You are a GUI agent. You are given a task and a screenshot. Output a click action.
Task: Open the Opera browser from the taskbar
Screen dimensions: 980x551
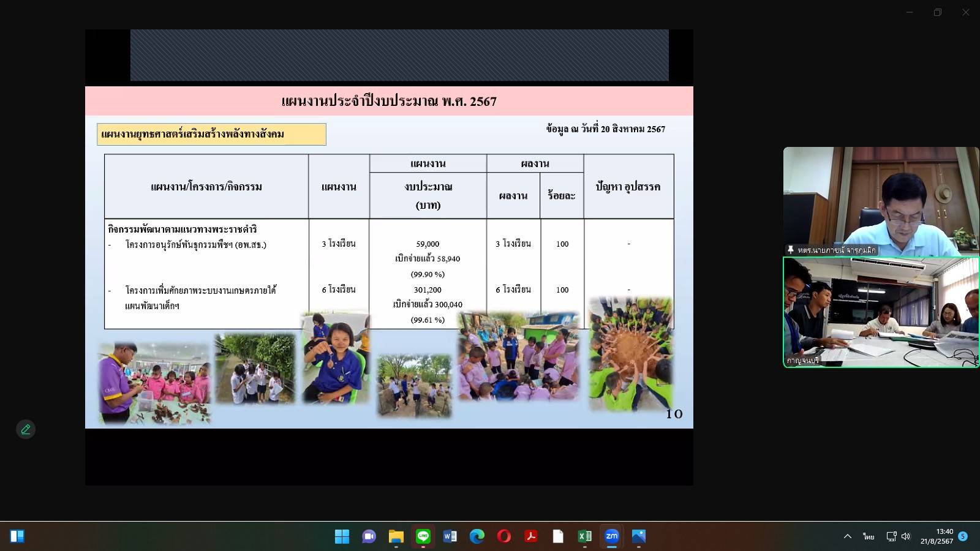[503, 536]
